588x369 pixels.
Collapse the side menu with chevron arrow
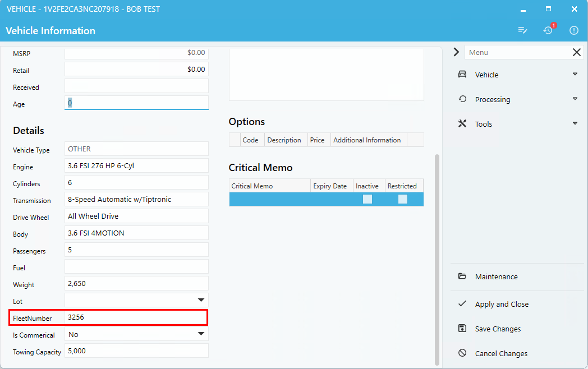click(456, 52)
